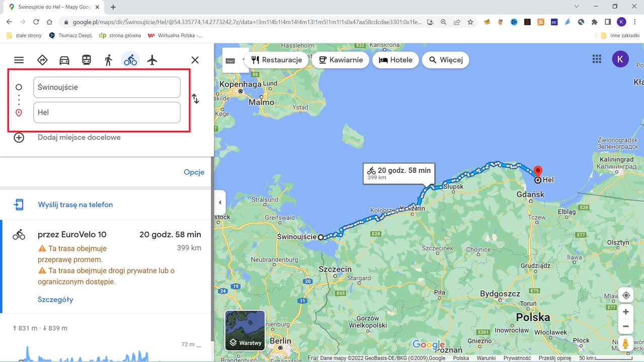Select the best-routes recommendation icon
The height and width of the screenshot is (362, 644).
pos(42,59)
